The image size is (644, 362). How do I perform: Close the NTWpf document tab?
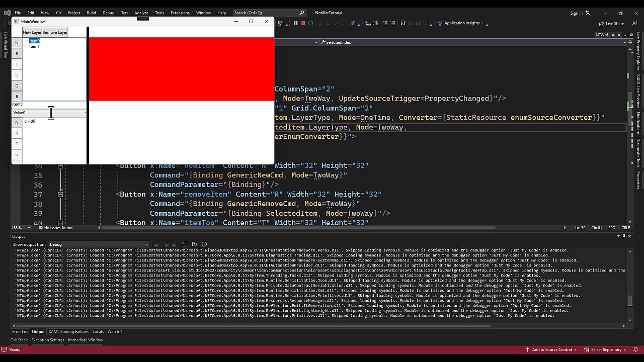click(x=619, y=35)
